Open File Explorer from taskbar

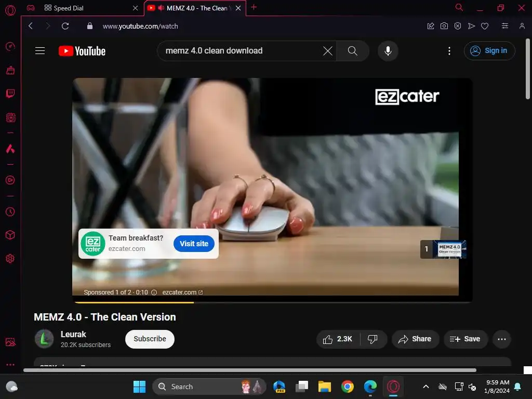[324, 387]
